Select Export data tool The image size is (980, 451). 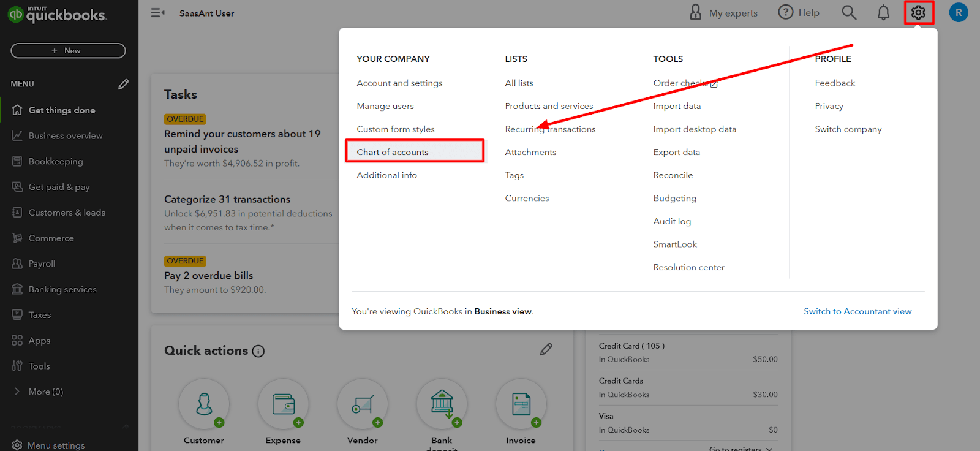pos(676,152)
